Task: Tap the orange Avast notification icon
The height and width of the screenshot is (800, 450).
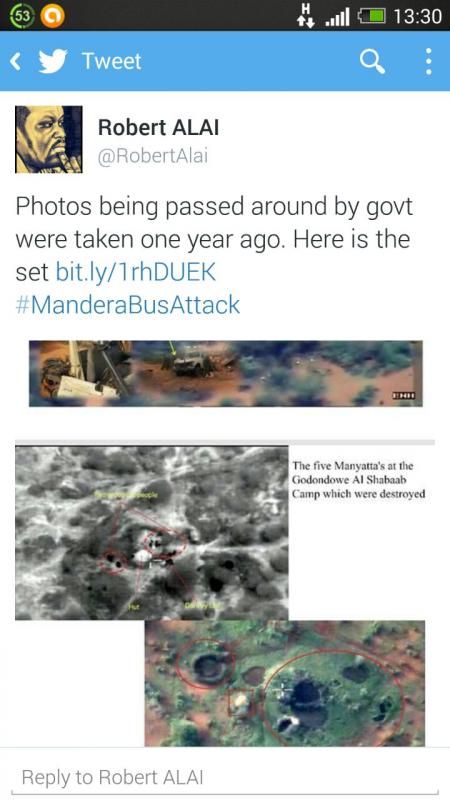Action: click(x=53, y=17)
